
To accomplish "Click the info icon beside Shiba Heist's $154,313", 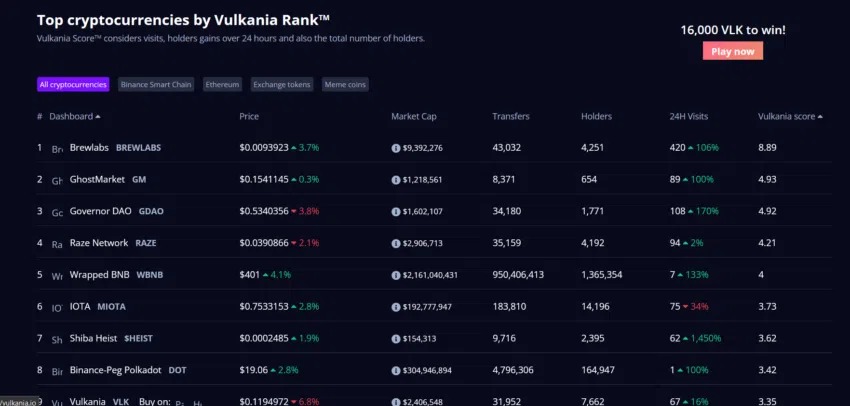I will coord(396,339).
